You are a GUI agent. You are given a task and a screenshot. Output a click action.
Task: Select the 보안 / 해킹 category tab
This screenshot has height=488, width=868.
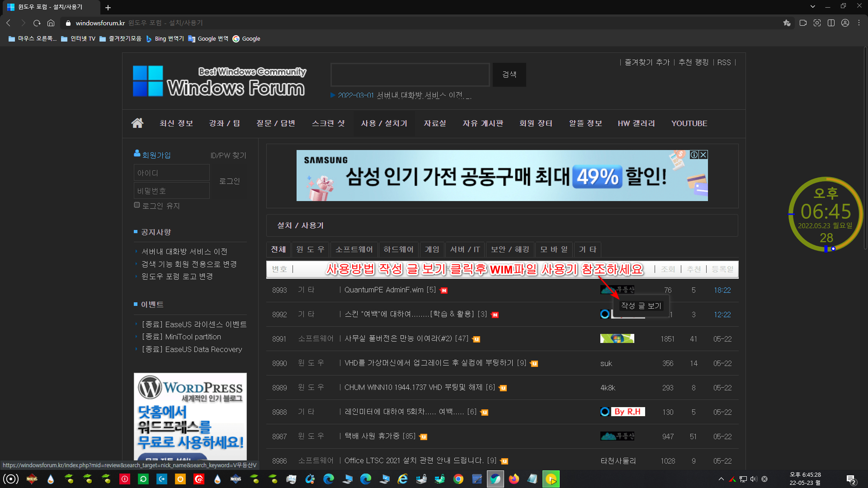510,249
